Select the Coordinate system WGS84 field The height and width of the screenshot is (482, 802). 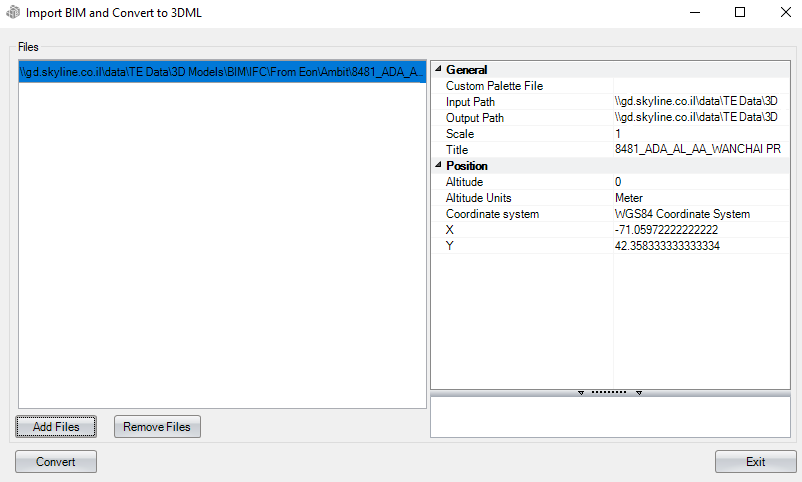[x=698, y=214]
